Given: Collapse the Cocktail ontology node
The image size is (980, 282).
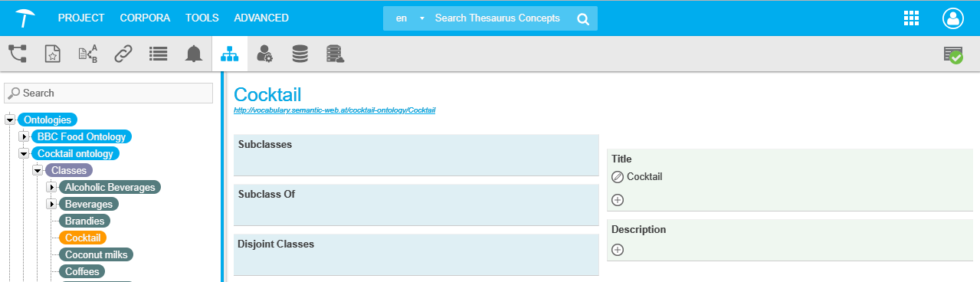Looking at the screenshot, I should point(25,154).
